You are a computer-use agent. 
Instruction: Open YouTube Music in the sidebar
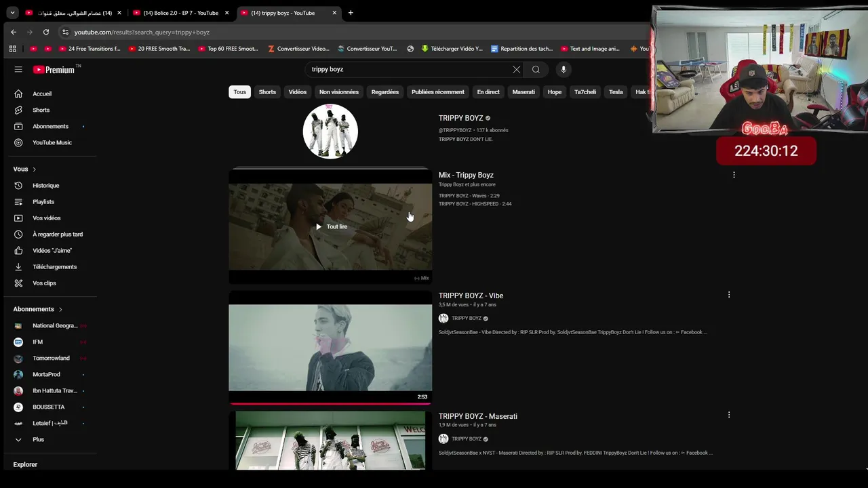click(x=51, y=142)
